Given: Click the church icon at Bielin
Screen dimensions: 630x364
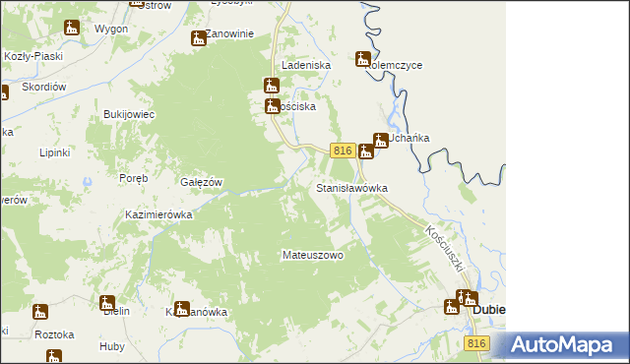Looking at the screenshot, I should point(107,303).
